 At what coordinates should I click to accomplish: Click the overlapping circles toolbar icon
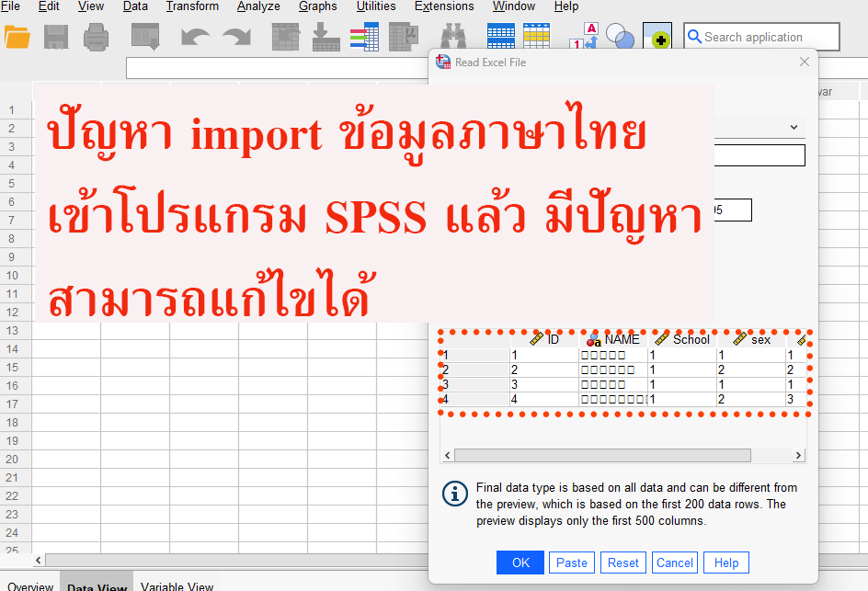tap(620, 37)
